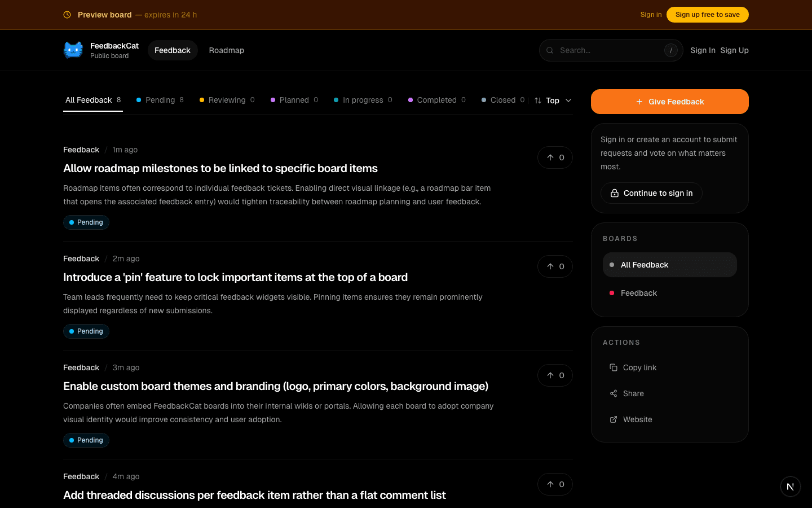Screen dimensions: 812x508
Task: Upvote the 'pin' feature feedback post
Action: [x=555, y=266]
